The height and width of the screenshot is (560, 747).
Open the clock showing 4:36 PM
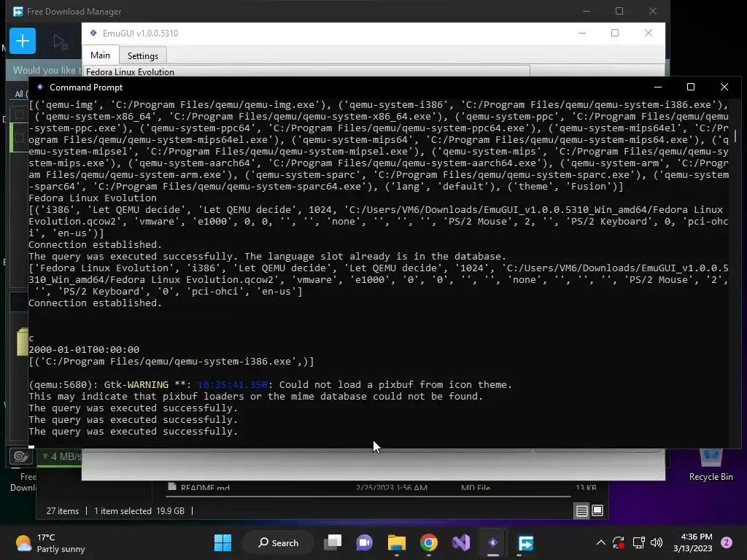pos(693,542)
